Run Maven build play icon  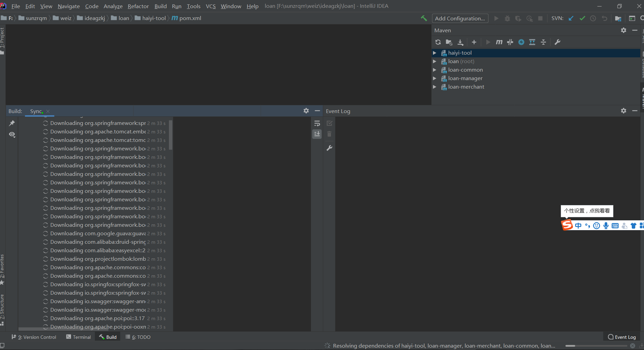coord(488,42)
